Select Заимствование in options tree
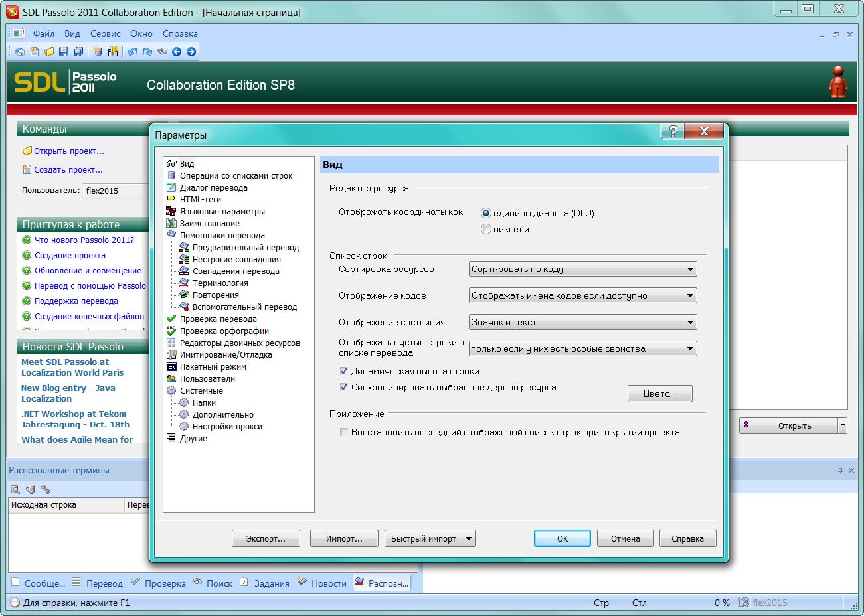 [x=209, y=223]
